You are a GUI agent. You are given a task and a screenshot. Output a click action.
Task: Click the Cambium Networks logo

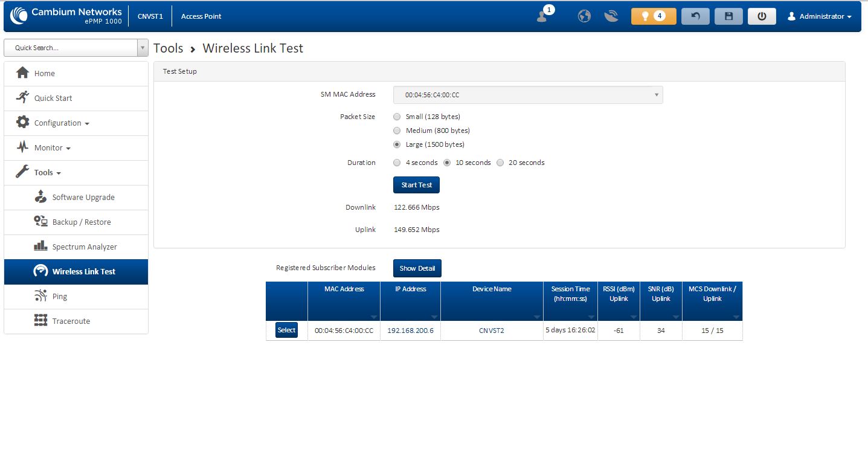[66, 16]
